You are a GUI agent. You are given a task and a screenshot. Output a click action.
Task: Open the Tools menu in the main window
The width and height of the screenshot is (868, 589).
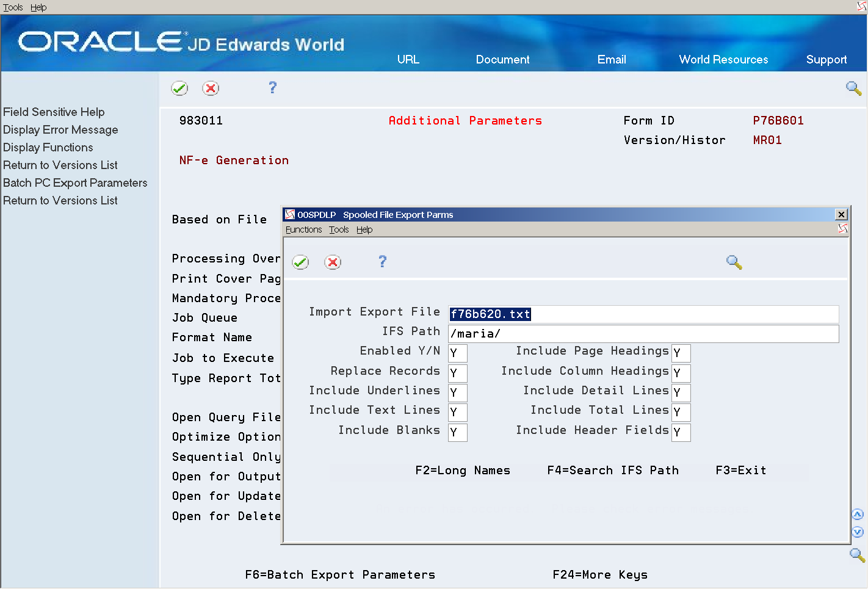(x=13, y=7)
